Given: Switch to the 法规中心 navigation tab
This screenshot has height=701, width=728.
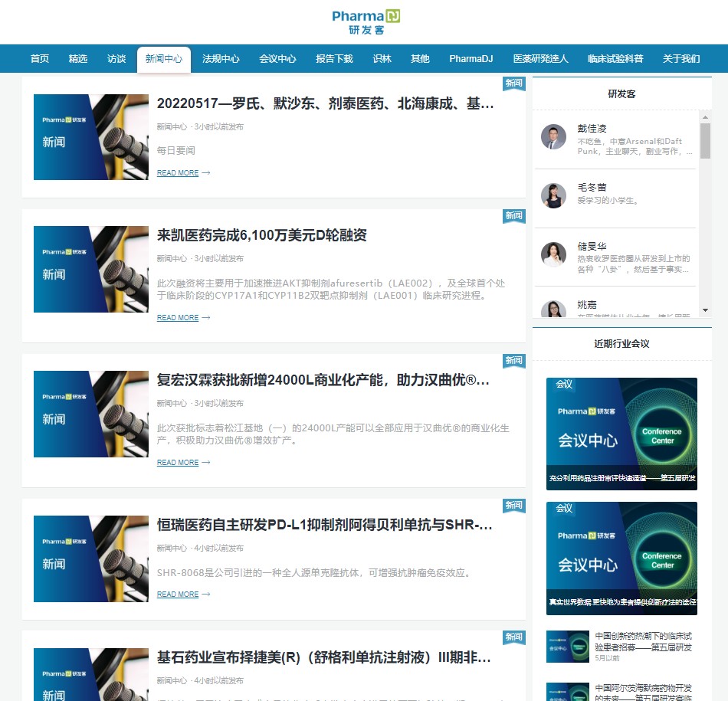Looking at the screenshot, I should pyautogui.click(x=221, y=59).
